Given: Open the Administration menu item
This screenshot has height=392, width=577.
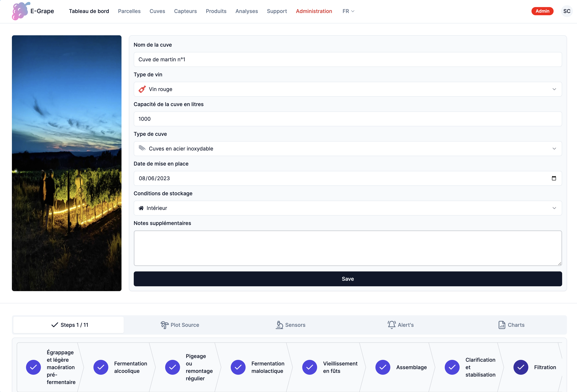Looking at the screenshot, I should (314, 11).
